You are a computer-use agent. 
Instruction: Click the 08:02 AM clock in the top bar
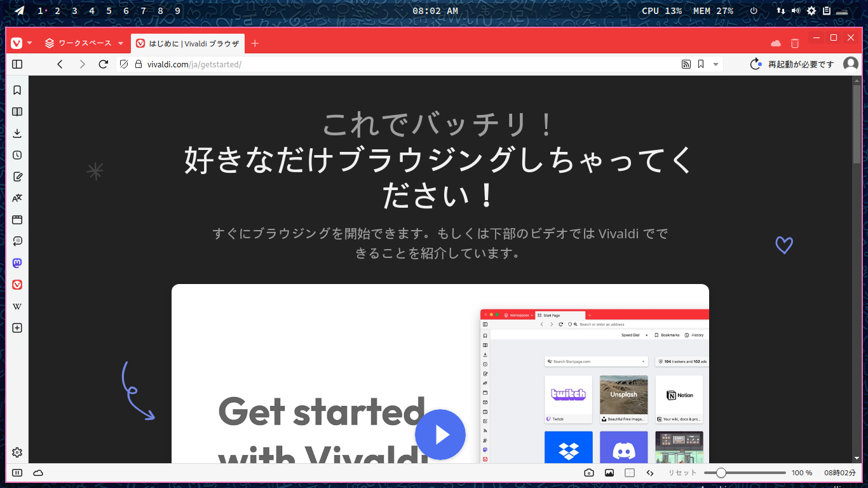click(x=435, y=11)
